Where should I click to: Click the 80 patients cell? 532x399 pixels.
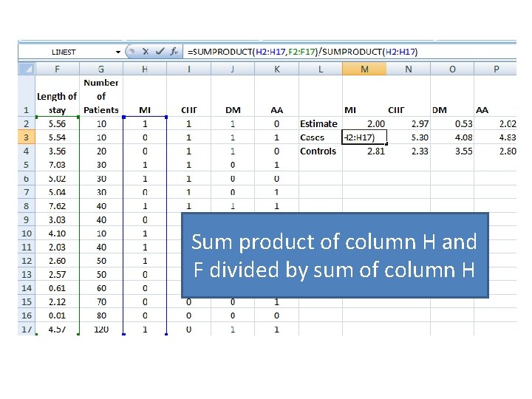(101, 316)
